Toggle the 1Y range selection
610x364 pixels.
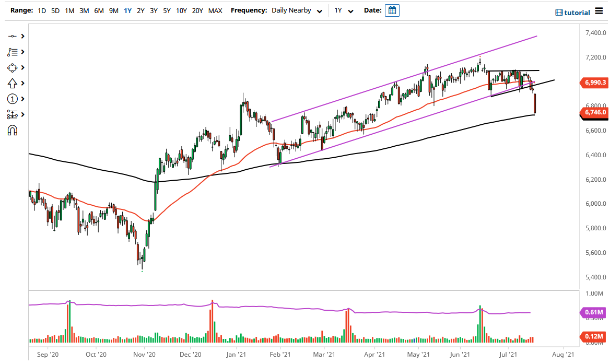click(127, 10)
